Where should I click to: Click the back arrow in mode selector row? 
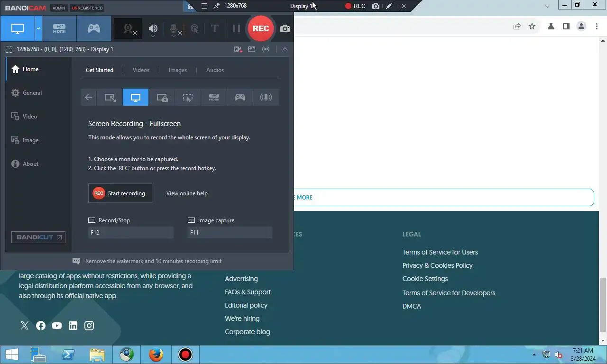pos(89,97)
